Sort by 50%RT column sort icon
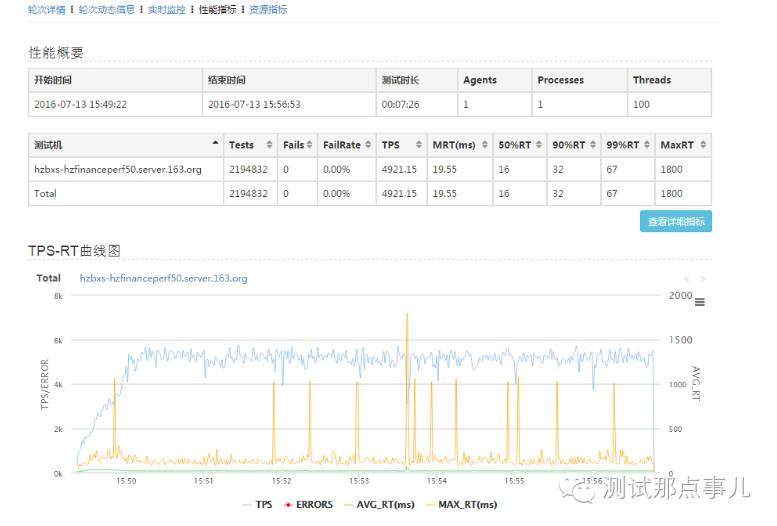The width and height of the screenshot is (777, 526). (x=539, y=144)
